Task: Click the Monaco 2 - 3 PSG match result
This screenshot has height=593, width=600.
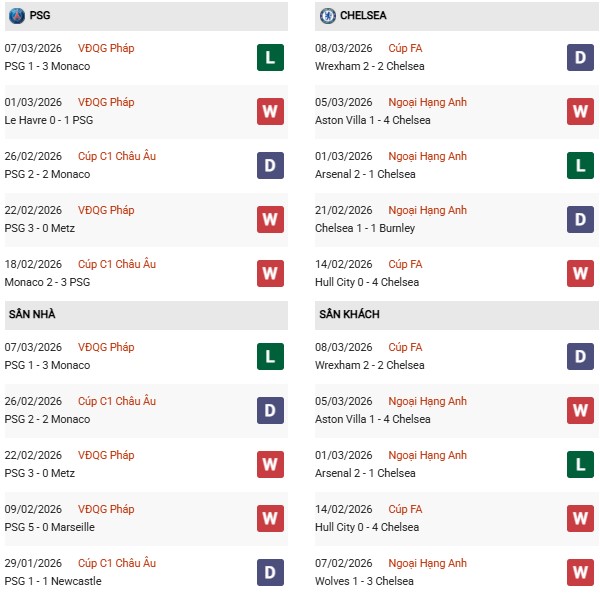Action: tap(47, 282)
